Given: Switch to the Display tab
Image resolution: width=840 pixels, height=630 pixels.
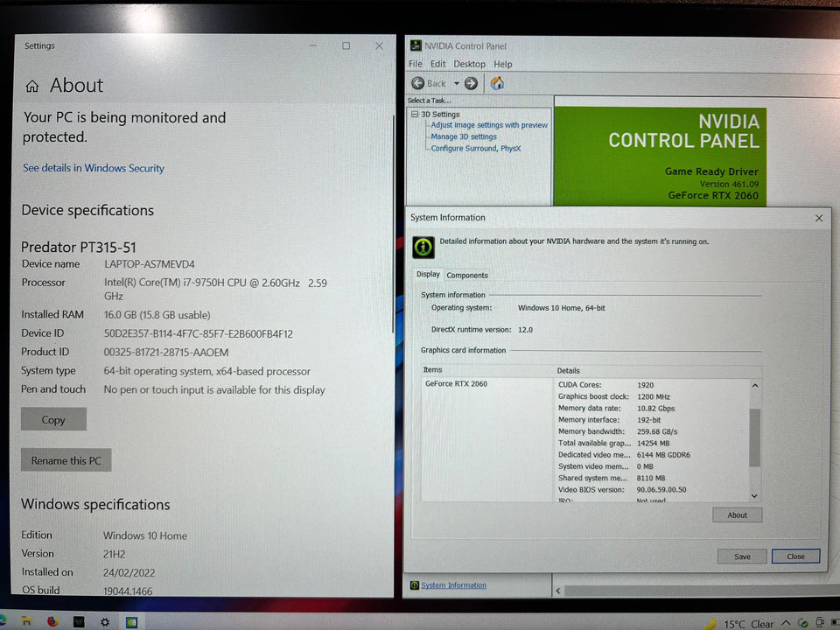Looking at the screenshot, I should pos(428,274).
